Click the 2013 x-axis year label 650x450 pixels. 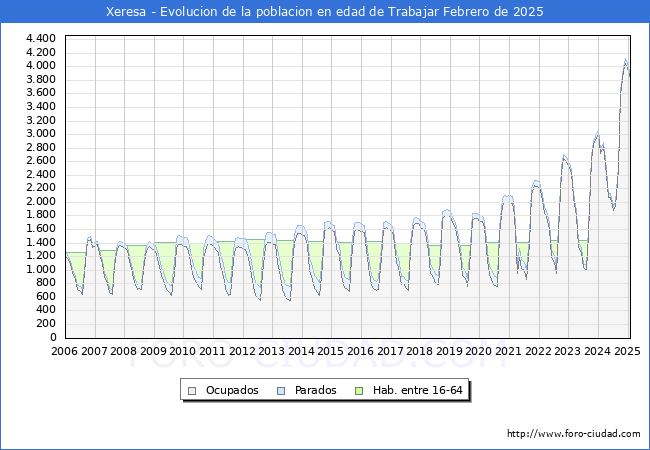(x=272, y=351)
